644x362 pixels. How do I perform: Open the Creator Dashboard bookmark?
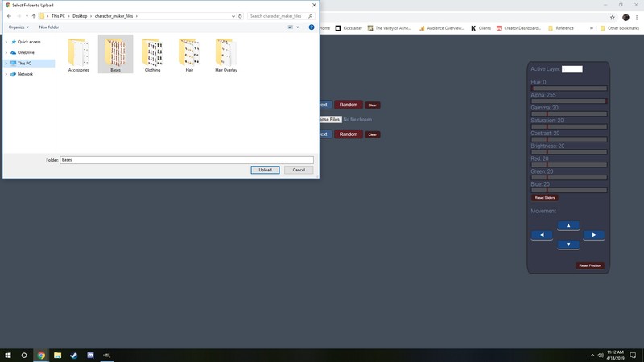coord(519,28)
